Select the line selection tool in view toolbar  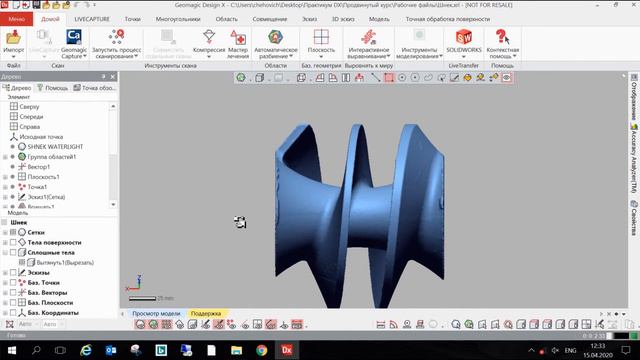(376, 78)
